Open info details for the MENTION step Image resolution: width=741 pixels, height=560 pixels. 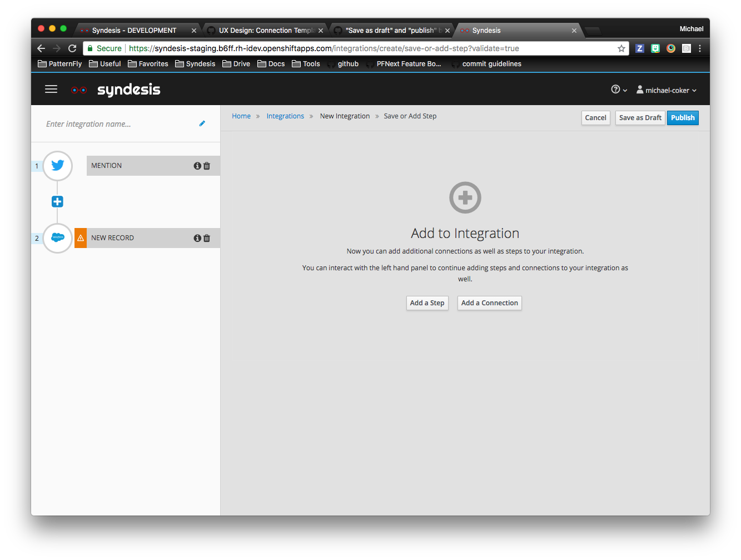pos(197,165)
